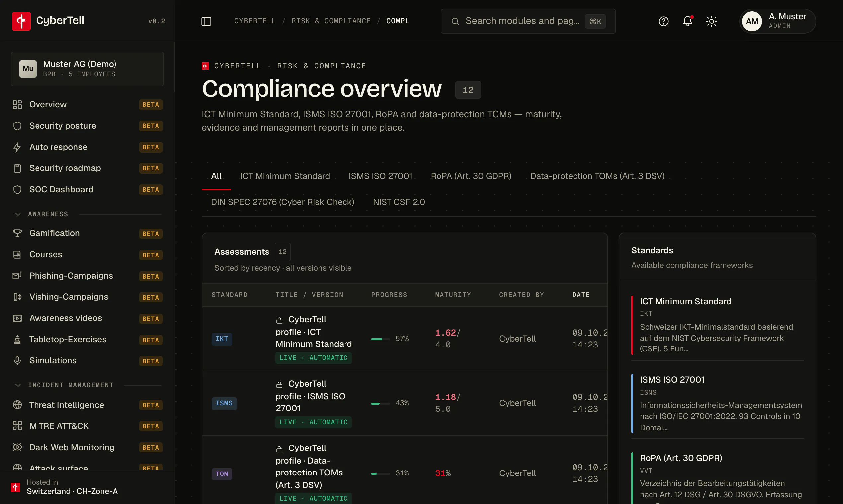Open the help question-mark icon
The height and width of the screenshot is (504, 843).
[x=663, y=21]
